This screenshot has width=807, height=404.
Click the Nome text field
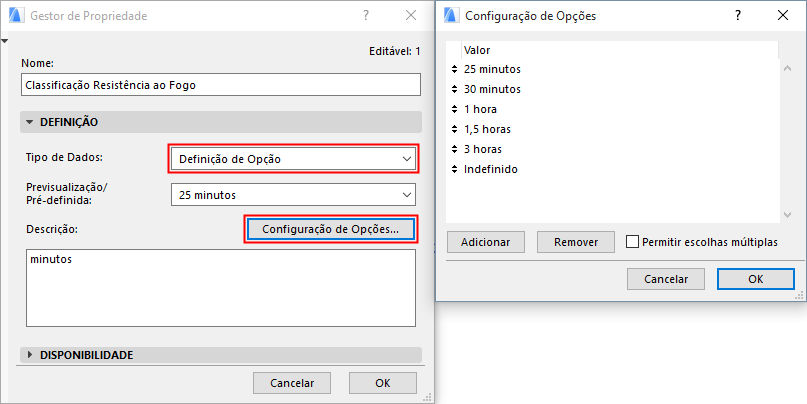click(x=220, y=85)
